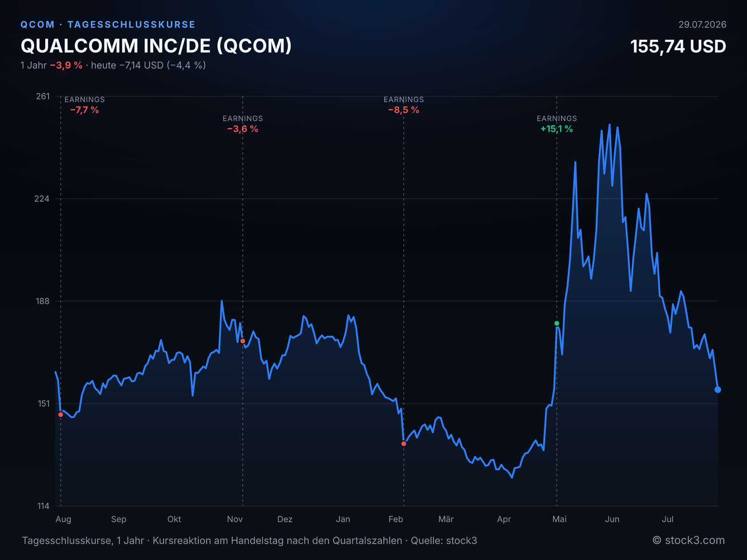Click the "Apr" month label
Screen dimensions: 747x560
[504, 519]
